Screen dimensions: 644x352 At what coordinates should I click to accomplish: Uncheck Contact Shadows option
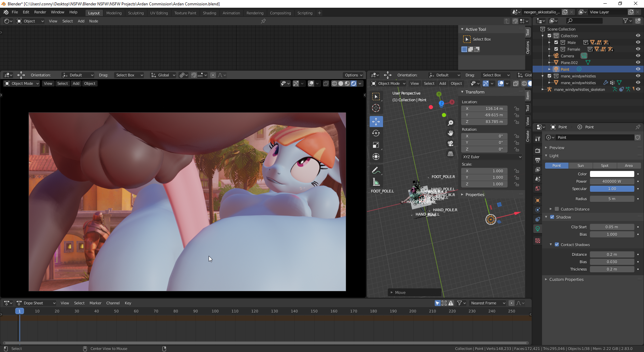click(557, 245)
